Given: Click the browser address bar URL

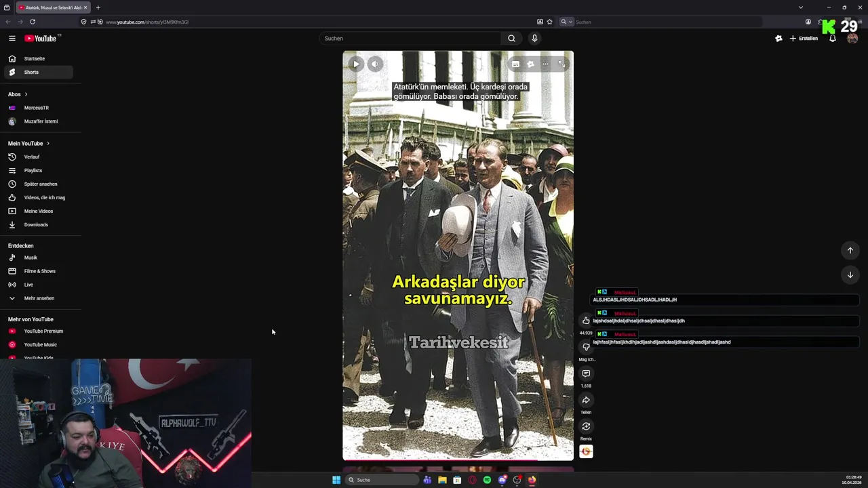Looking at the screenshot, I should 146,22.
